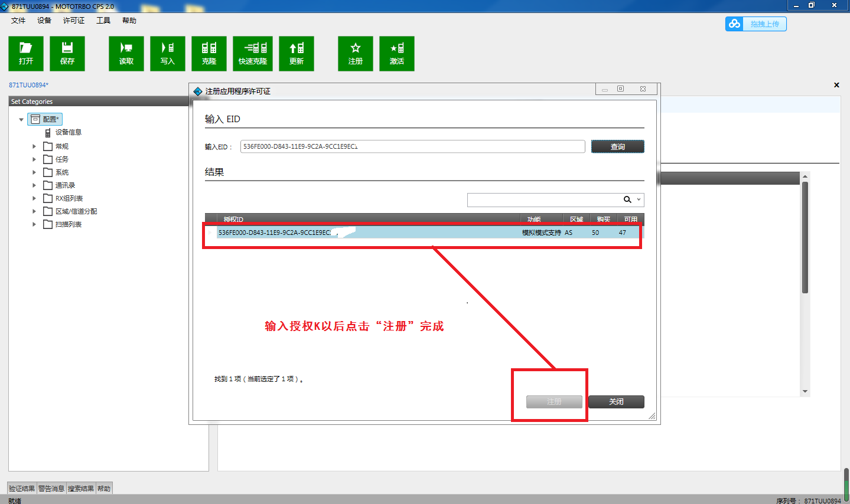The width and height of the screenshot is (850, 504).
Task: Open the 设备 menu
Action: pyautogui.click(x=44, y=21)
